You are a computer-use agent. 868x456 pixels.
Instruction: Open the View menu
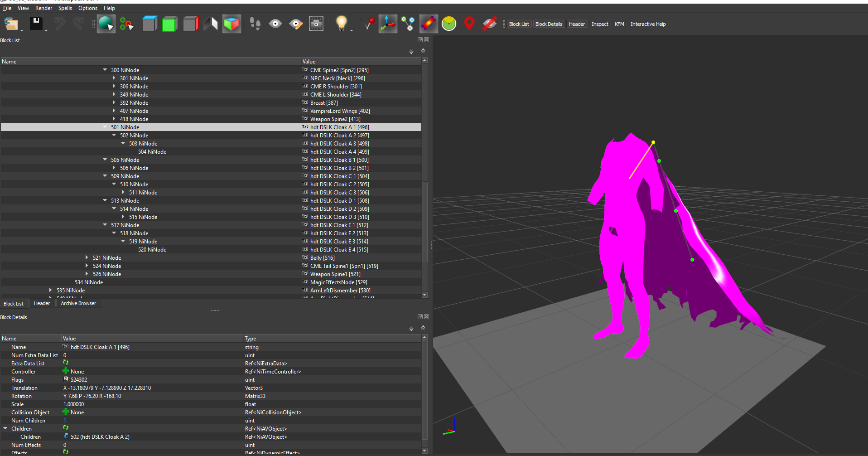(23, 8)
